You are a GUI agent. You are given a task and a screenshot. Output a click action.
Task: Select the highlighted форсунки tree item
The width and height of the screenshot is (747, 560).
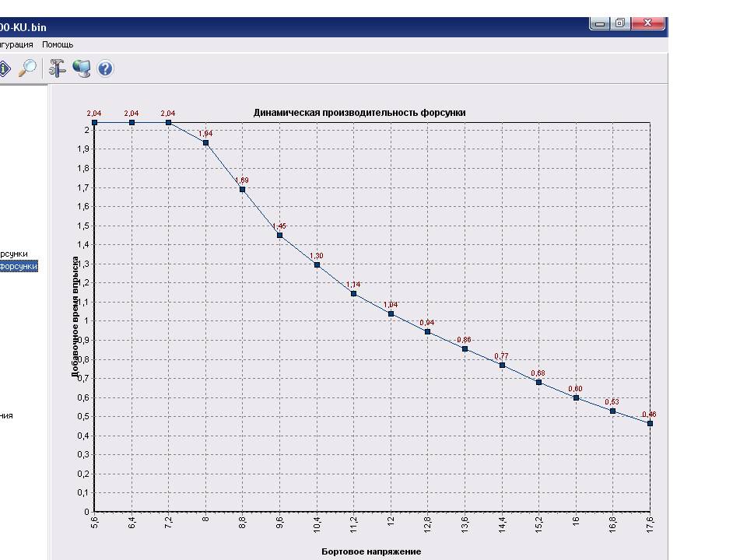pyautogui.click(x=18, y=267)
